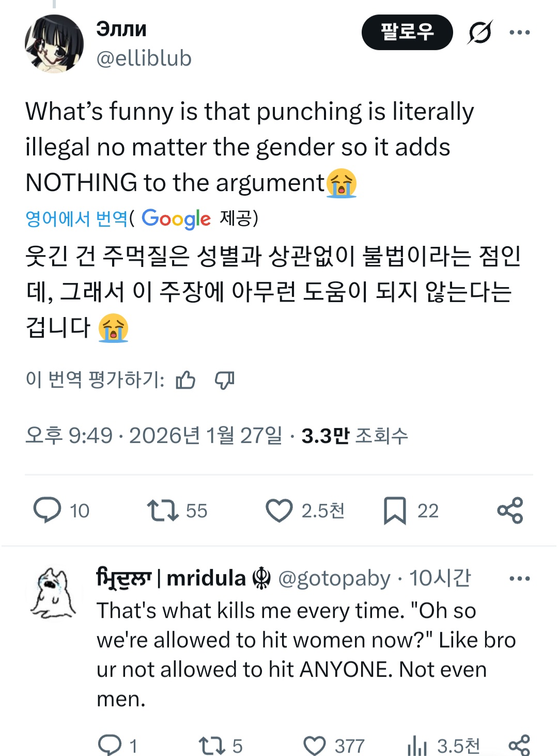558x756 pixels.
Task: Share the main tweet
Action: (510, 510)
